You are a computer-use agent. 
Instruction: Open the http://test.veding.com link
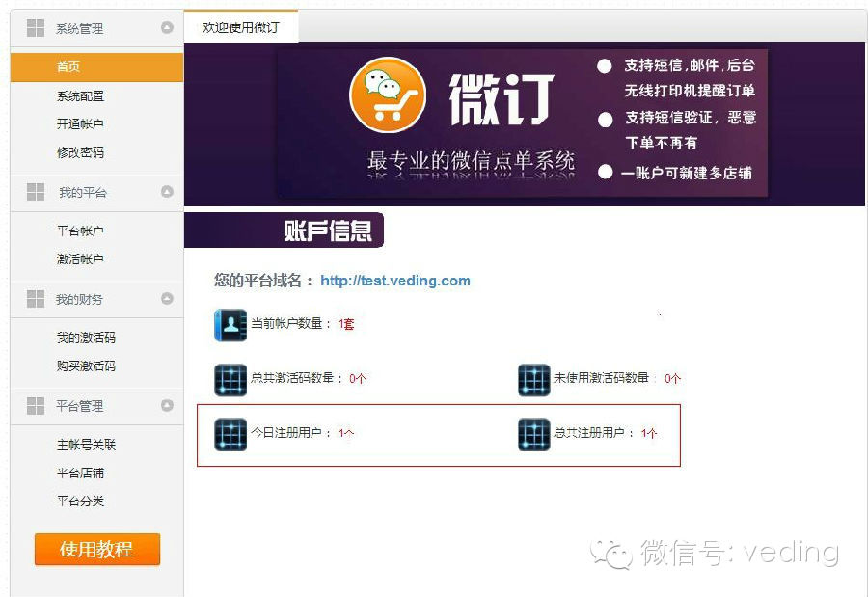pyautogui.click(x=395, y=281)
